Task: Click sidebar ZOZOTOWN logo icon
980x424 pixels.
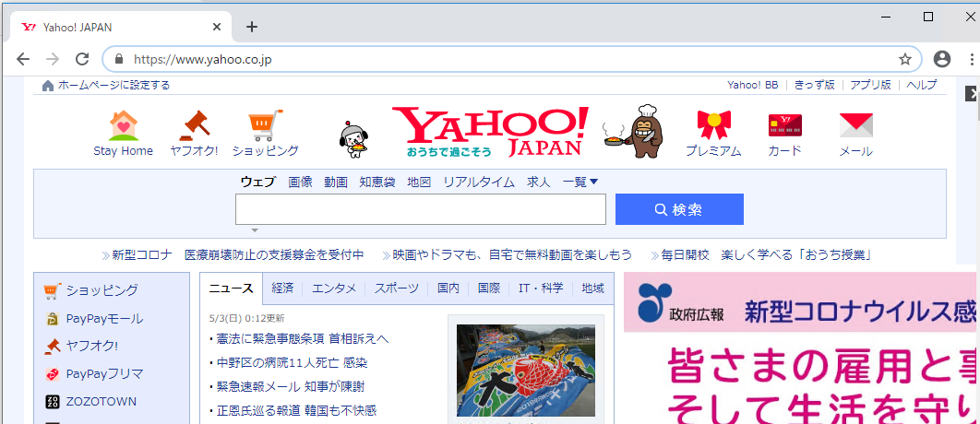Action: [x=53, y=402]
